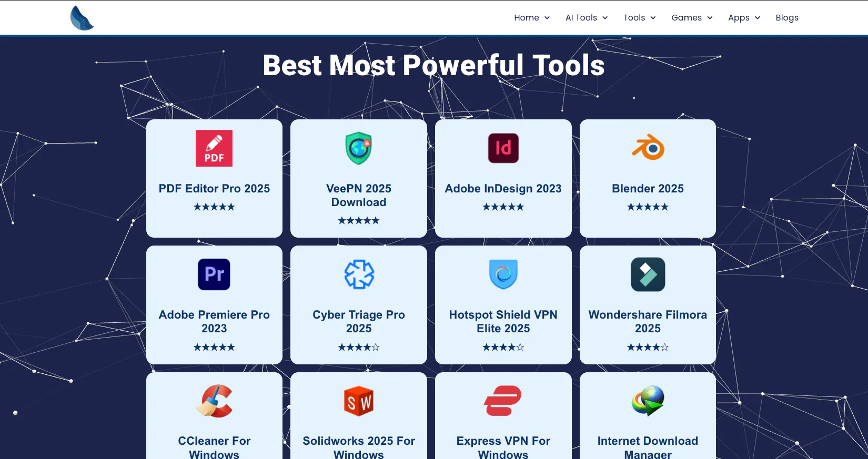Click the star rating under Cyber Triage Pro
The width and height of the screenshot is (868, 459).
pyautogui.click(x=359, y=347)
